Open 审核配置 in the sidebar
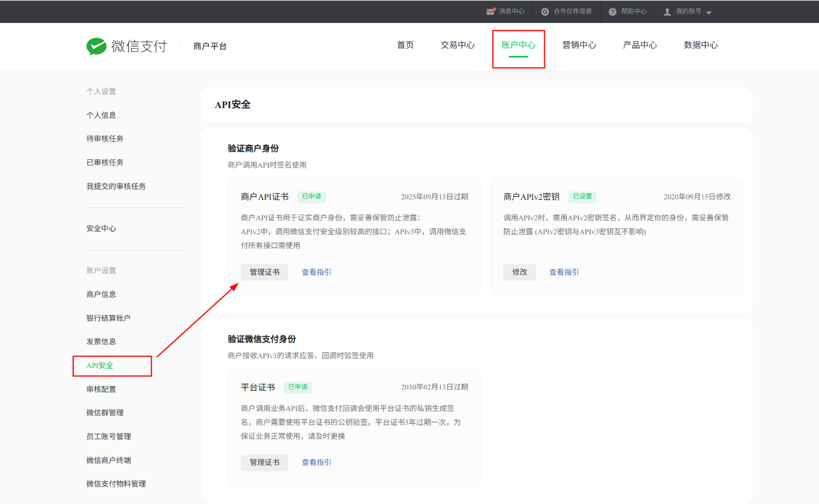Image resolution: width=819 pixels, height=504 pixels. point(101,389)
